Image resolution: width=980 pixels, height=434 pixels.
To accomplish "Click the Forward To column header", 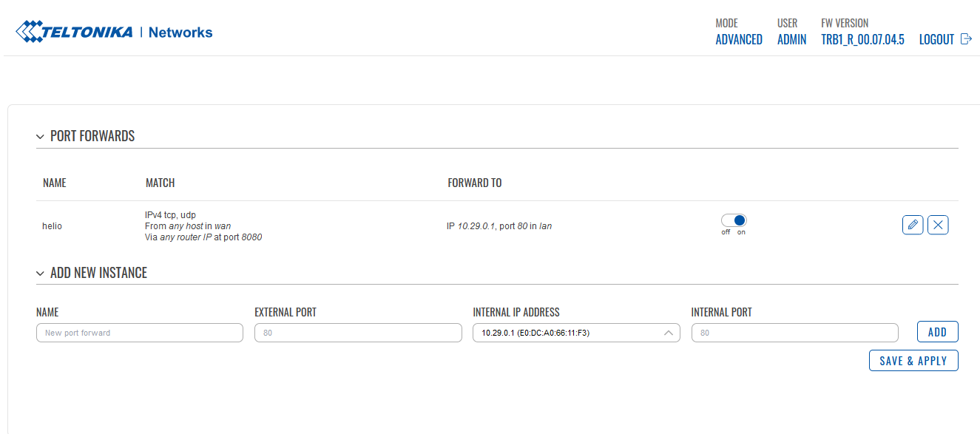I will tap(475, 183).
